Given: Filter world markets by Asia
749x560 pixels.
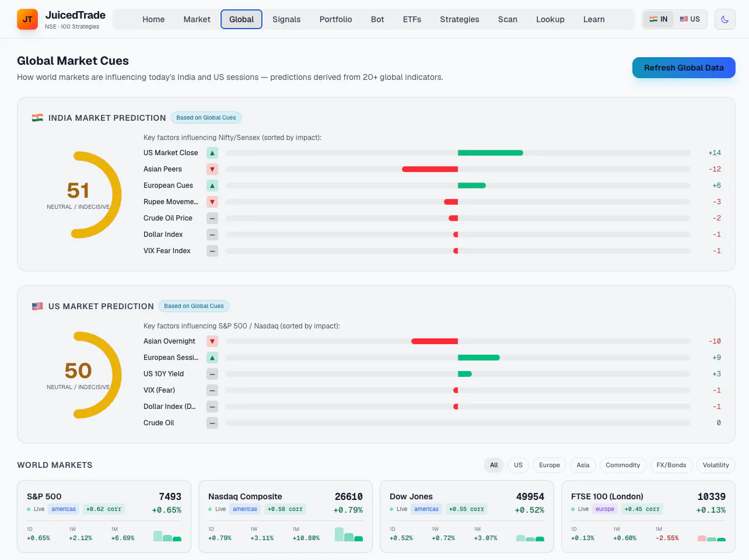Looking at the screenshot, I should click(x=583, y=465).
